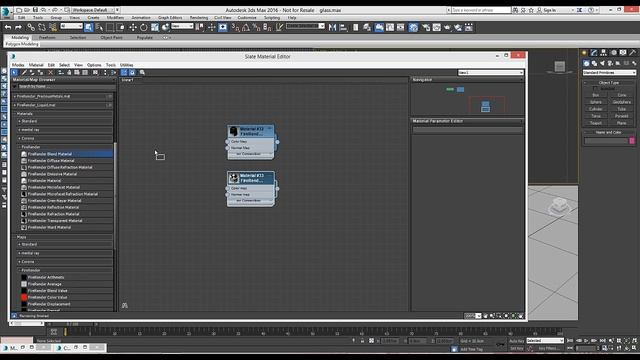
Task: Click the Pick Material from Object eyedropper
Action: [x=24, y=72]
